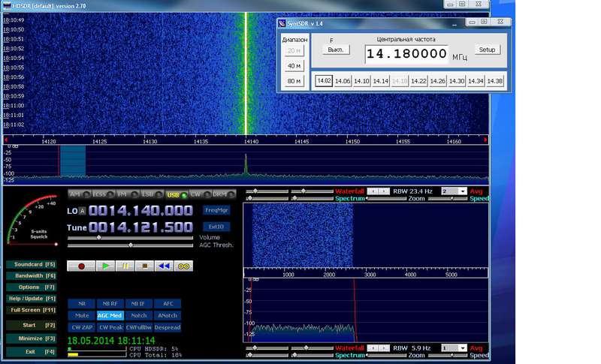This screenshot has height=364, width=601.
Task: Toggle the Despread button
Action: [x=168, y=327]
